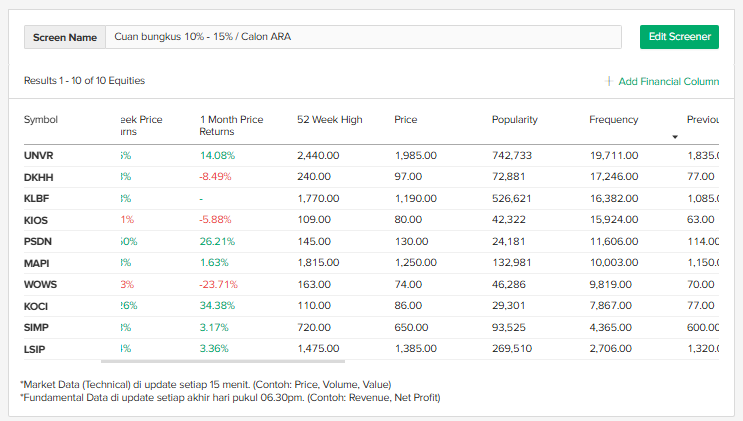The image size is (743, 421).
Task: Open the KIOS stock symbol
Action: (x=36, y=220)
